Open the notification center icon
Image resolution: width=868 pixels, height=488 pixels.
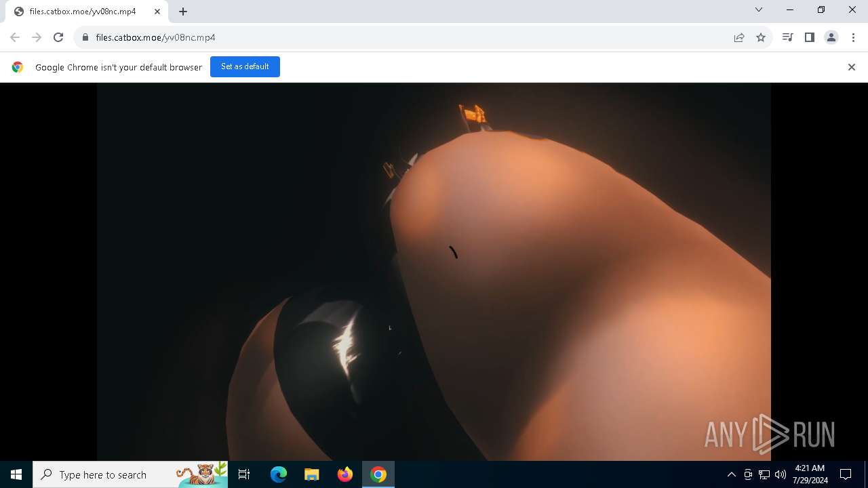click(846, 474)
